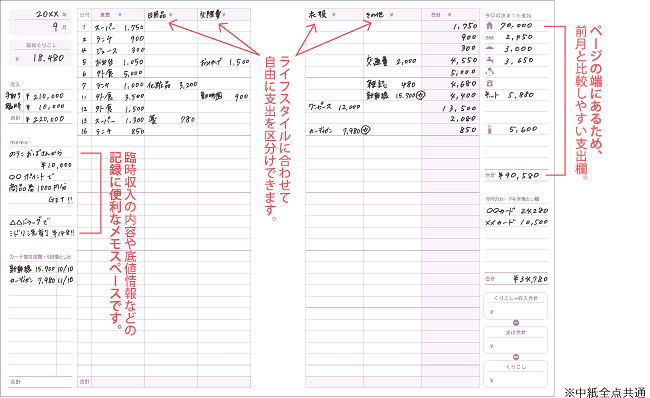Click the handwritten 日用品 column header
The image size is (650, 398).
pos(157,15)
